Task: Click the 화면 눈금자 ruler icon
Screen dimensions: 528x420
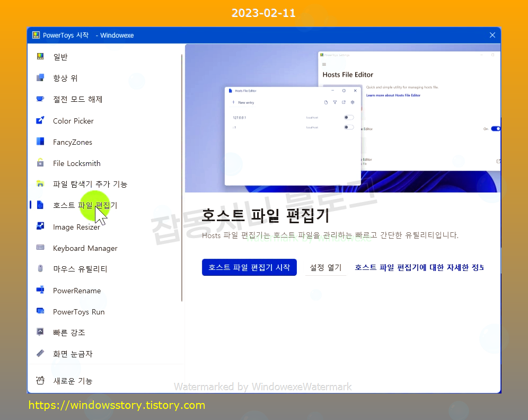Action: [x=40, y=353]
